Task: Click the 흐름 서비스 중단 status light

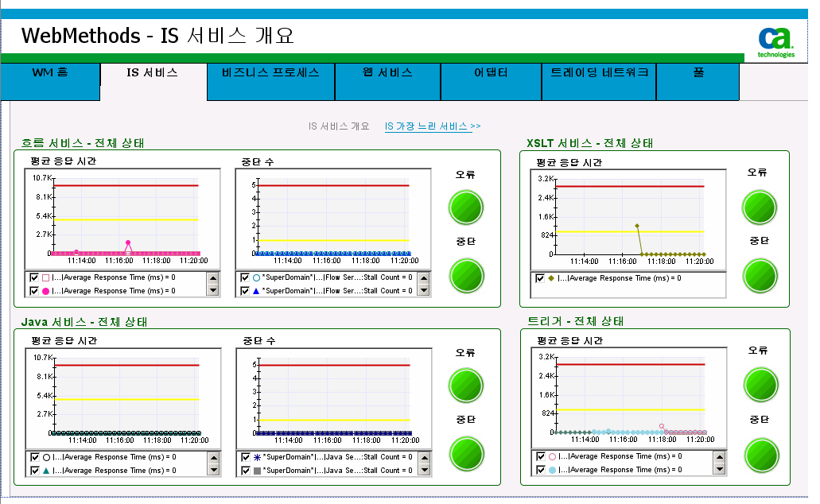Action: (467, 276)
